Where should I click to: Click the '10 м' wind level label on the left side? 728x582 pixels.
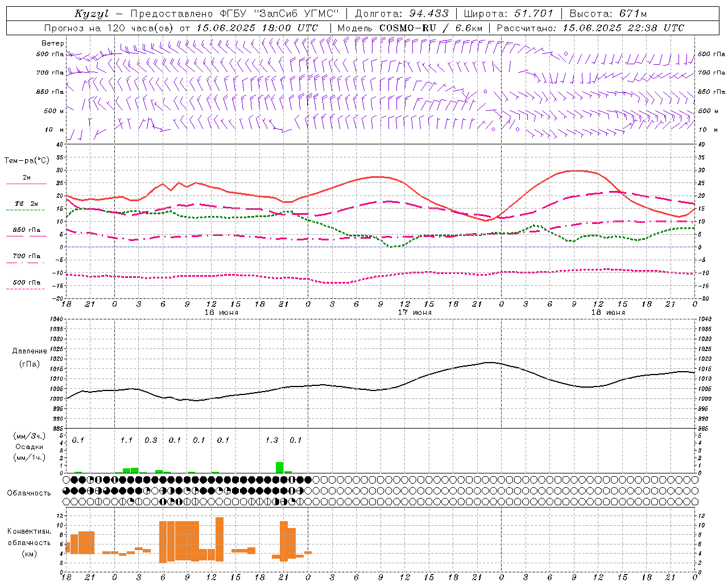click(55, 130)
